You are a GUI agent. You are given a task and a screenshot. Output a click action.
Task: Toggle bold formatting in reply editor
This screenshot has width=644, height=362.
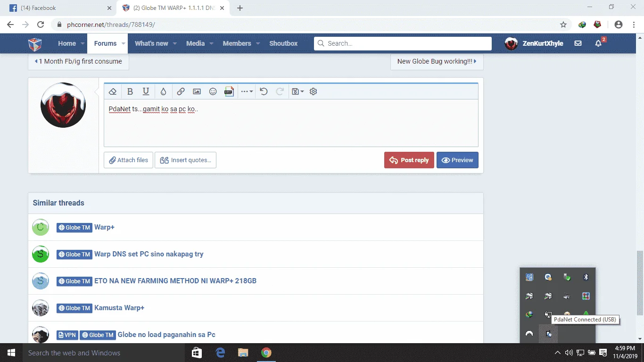tap(130, 91)
